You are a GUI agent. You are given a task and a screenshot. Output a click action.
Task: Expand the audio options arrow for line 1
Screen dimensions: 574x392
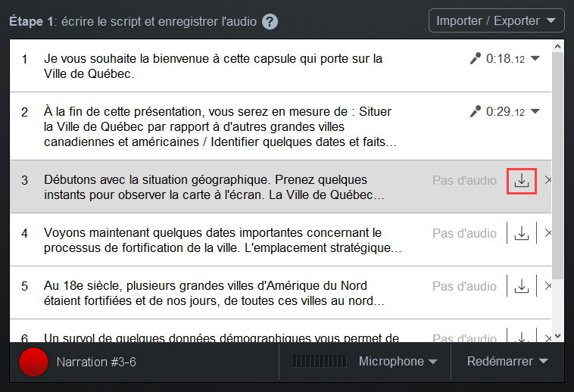[535, 58]
